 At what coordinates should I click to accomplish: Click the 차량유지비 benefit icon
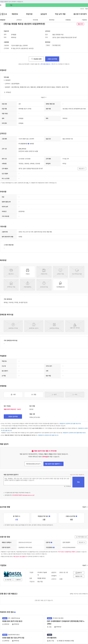coord(44,272)
